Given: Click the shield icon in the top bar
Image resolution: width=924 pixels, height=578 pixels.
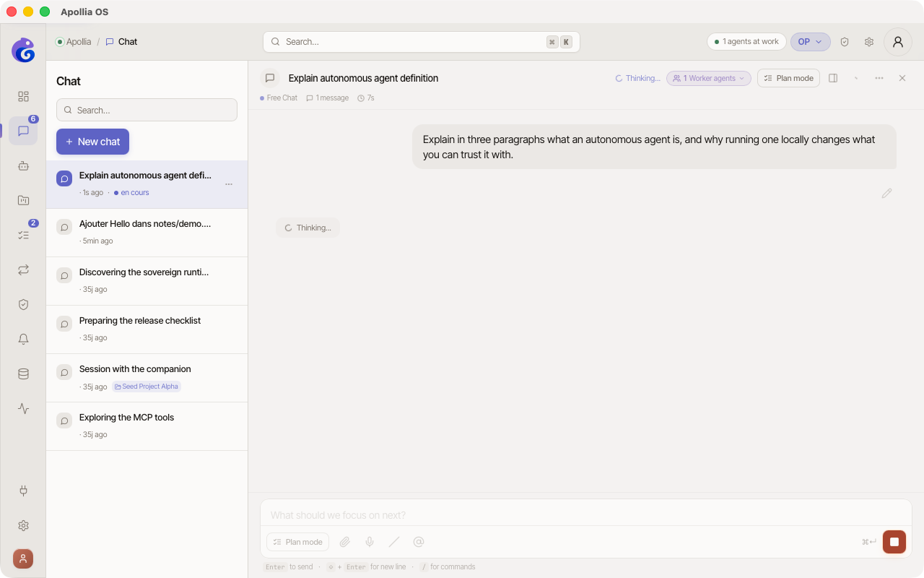Looking at the screenshot, I should tap(845, 42).
